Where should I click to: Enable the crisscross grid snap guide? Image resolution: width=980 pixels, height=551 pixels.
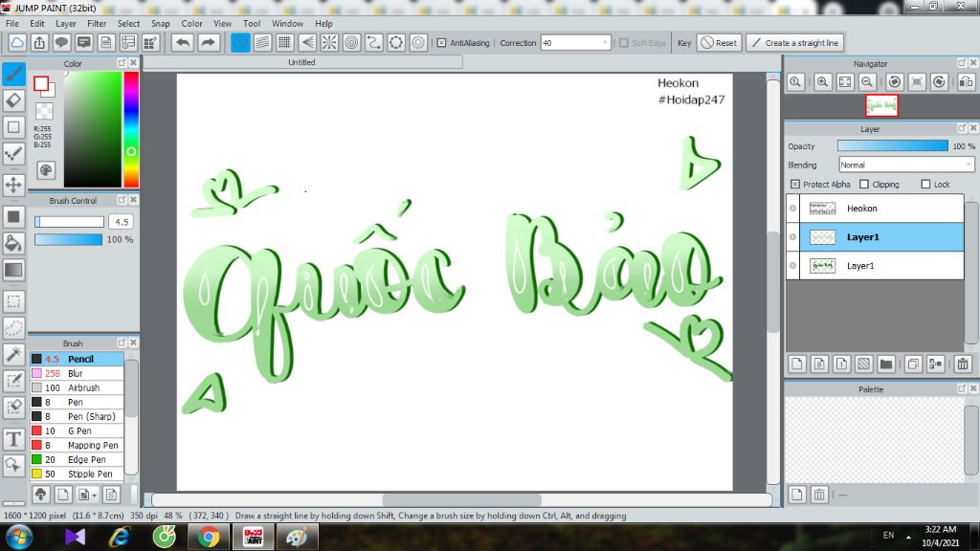pyautogui.click(x=284, y=42)
